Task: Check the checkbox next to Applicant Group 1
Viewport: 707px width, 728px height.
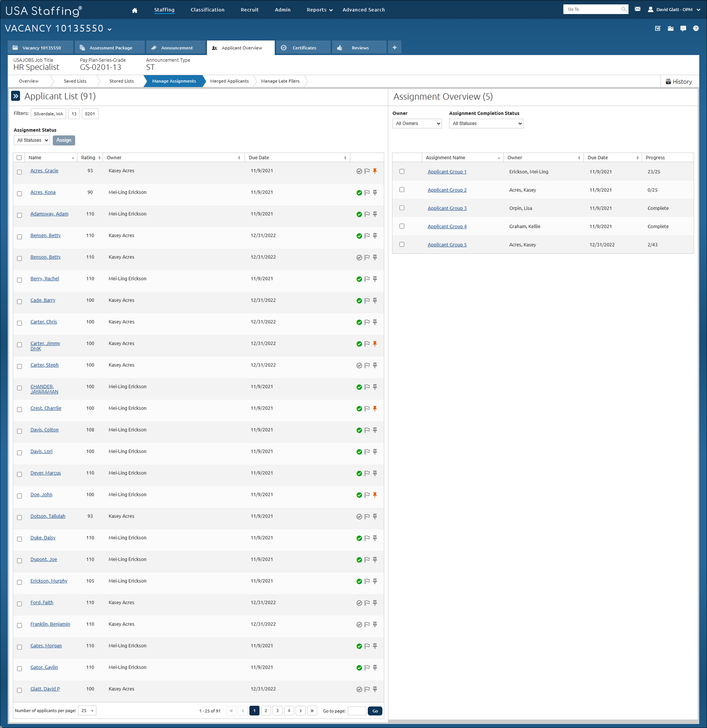Action: coord(402,171)
